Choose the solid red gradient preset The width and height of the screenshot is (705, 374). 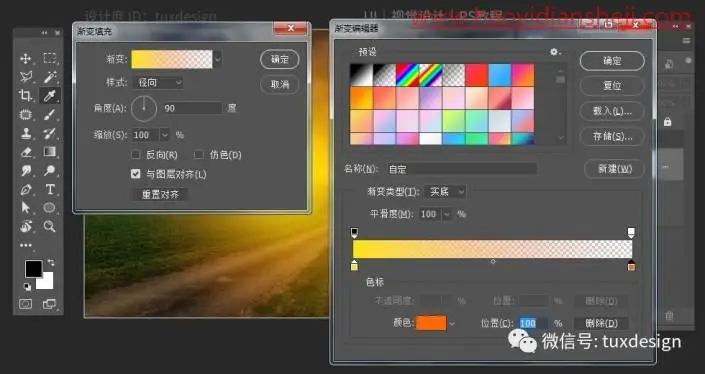[x=477, y=75]
